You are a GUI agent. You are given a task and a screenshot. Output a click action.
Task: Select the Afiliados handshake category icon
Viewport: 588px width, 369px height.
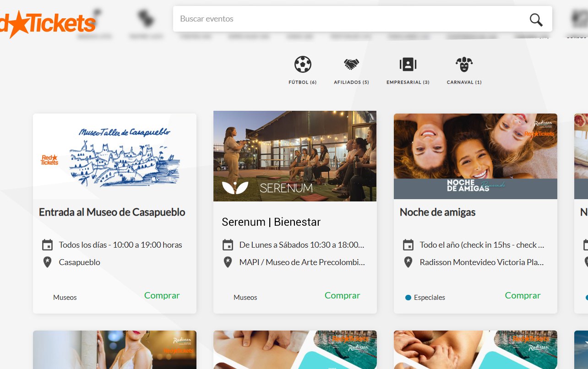(x=351, y=64)
